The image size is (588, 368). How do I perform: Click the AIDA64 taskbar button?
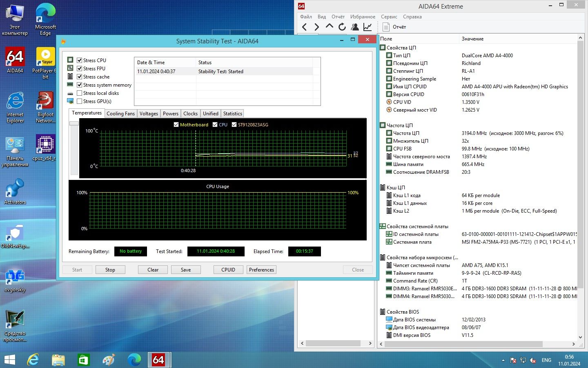pos(158,360)
